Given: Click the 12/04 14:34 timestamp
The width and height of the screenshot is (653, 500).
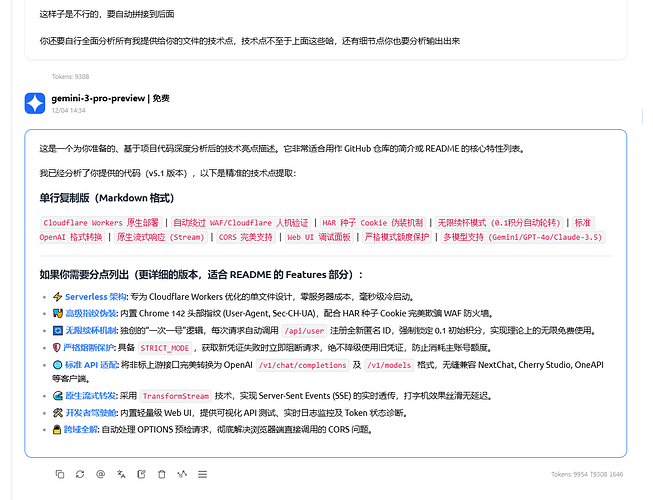Looking at the screenshot, I should coord(68,110).
